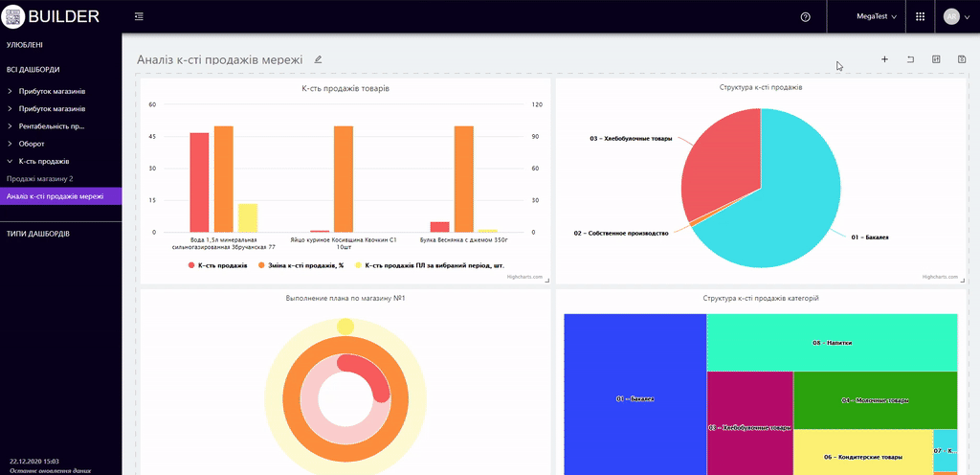
Task: Toggle 'Зміна к-сті продажів, %' legend series
Action: click(x=301, y=264)
